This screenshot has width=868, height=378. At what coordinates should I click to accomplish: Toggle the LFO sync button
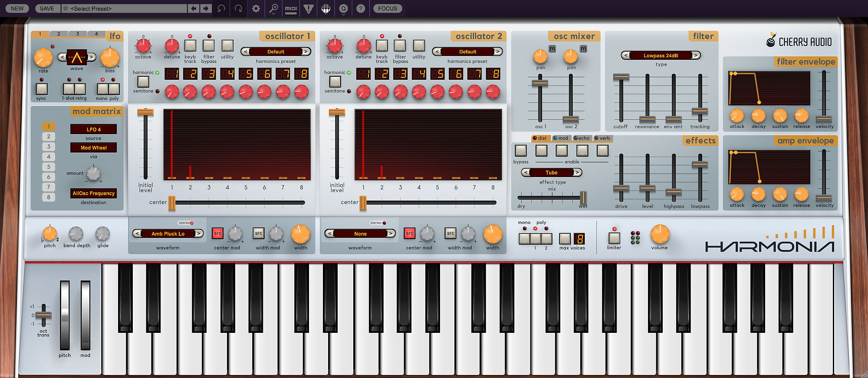tap(42, 89)
